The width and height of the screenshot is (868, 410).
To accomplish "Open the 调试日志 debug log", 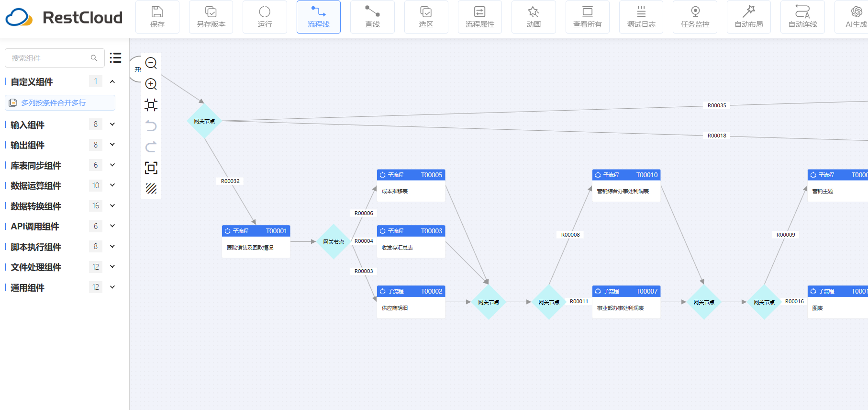I will coord(641,17).
